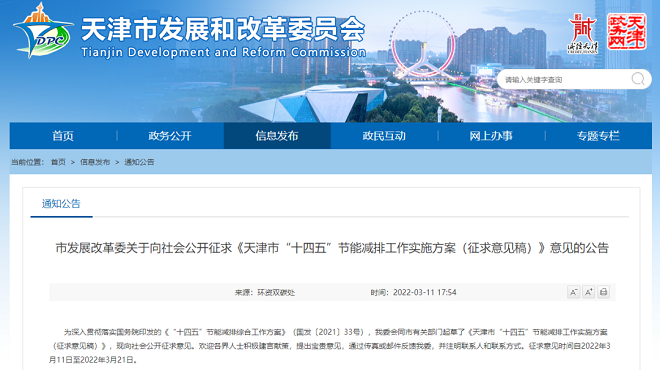
Task: Click the search magnifier icon
Action: tap(638, 79)
